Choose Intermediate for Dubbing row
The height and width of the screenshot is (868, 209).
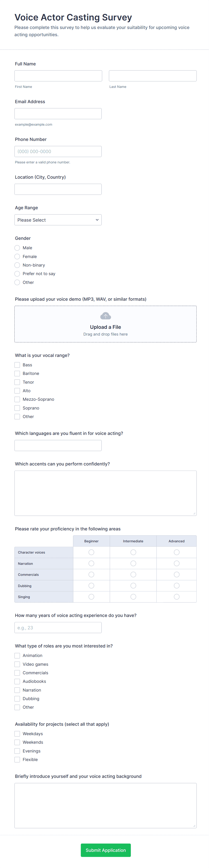coord(133,586)
